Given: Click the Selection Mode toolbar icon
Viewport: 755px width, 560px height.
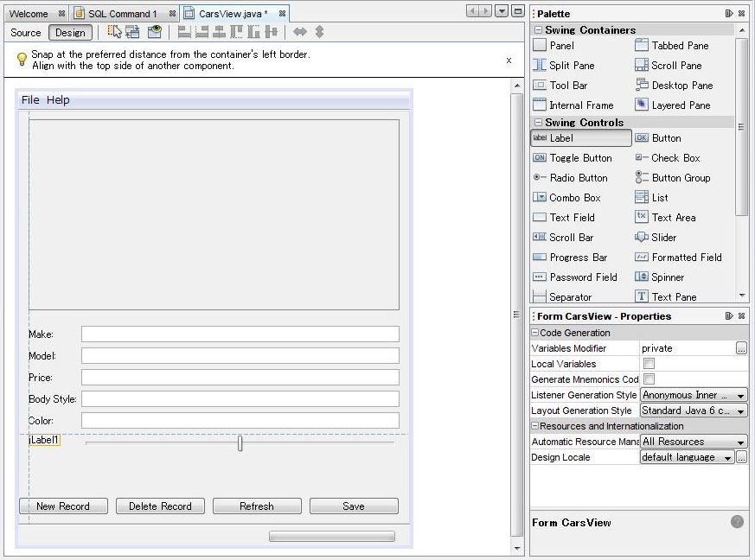Looking at the screenshot, I should (x=114, y=32).
